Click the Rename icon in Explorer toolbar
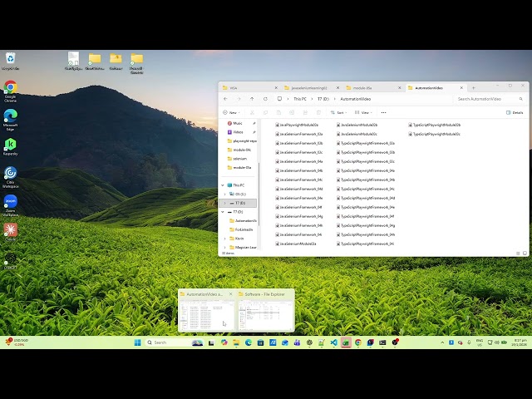Screen dimensions: 532x399 pos(292,113)
